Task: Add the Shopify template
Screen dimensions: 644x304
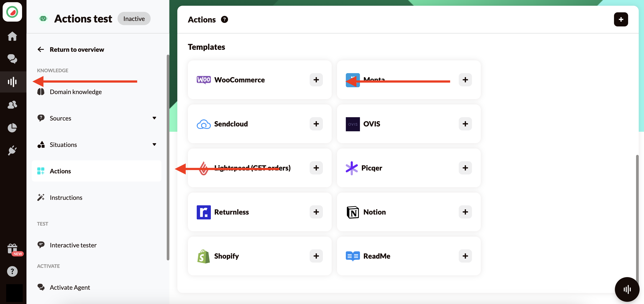Action: [x=316, y=256]
